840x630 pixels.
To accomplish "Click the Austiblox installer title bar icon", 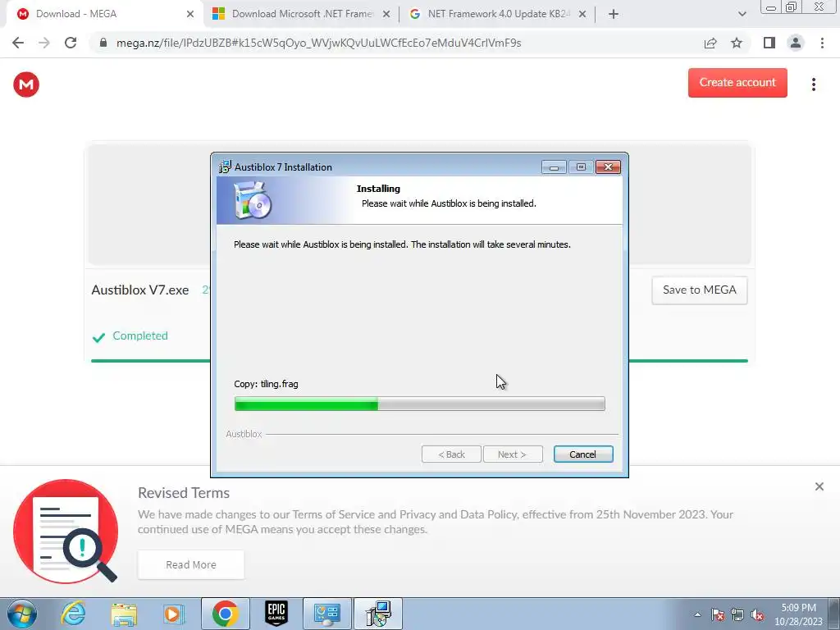I will [x=225, y=167].
